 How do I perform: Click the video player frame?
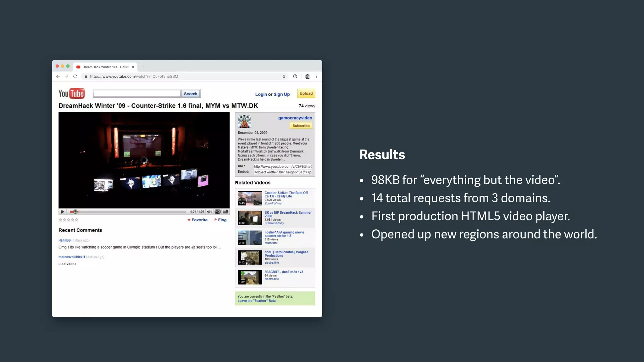pos(144,160)
